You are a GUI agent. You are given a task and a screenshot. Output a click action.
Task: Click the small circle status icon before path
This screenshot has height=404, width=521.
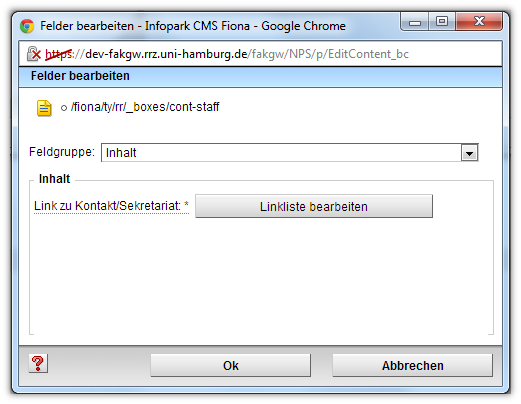pos(64,108)
